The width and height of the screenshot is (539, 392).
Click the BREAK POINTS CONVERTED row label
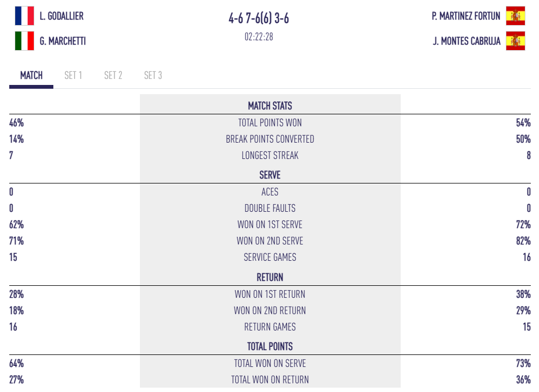[270, 139]
